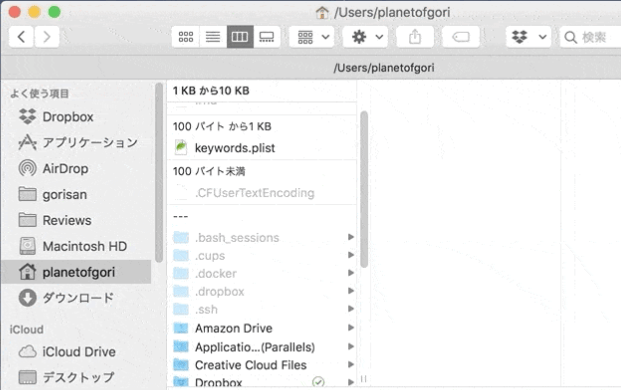Select the Reviews folder in sidebar
The width and height of the screenshot is (621, 390).
point(76,220)
